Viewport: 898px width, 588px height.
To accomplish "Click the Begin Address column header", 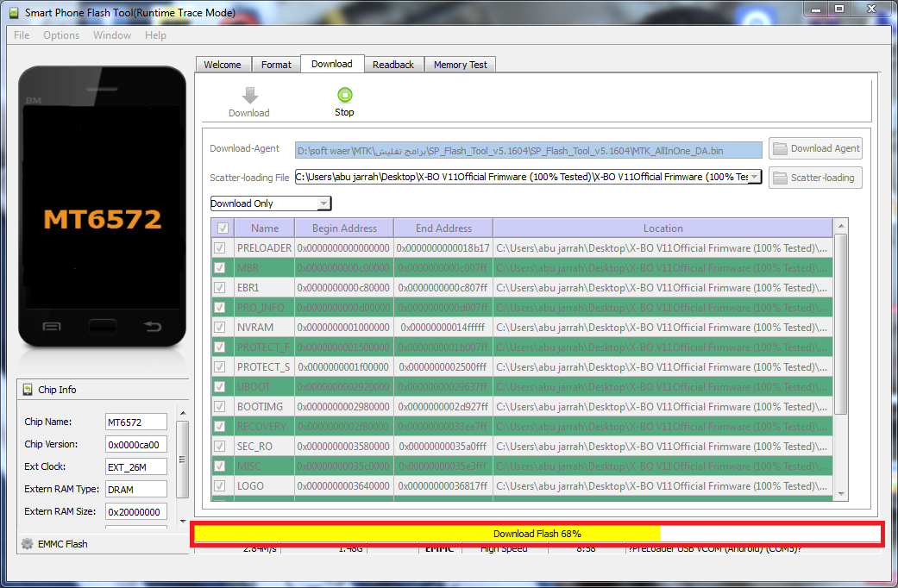I will (344, 228).
